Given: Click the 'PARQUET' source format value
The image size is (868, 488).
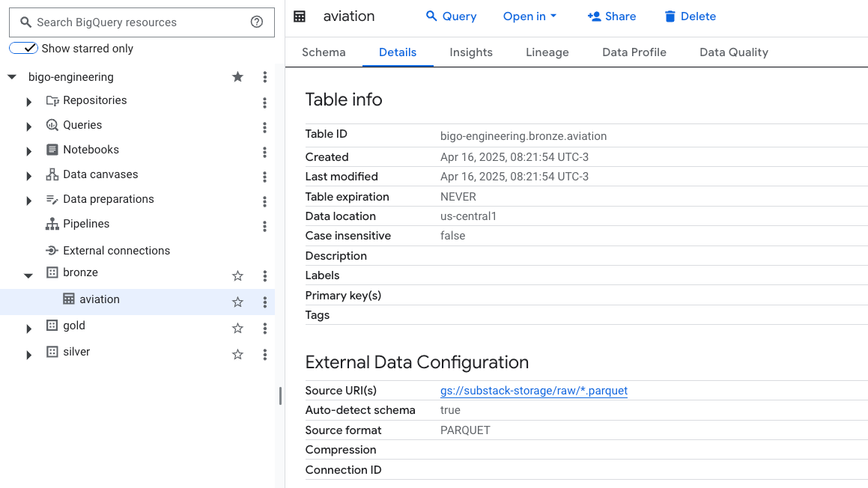Looking at the screenshot, I should click(465, 430).
